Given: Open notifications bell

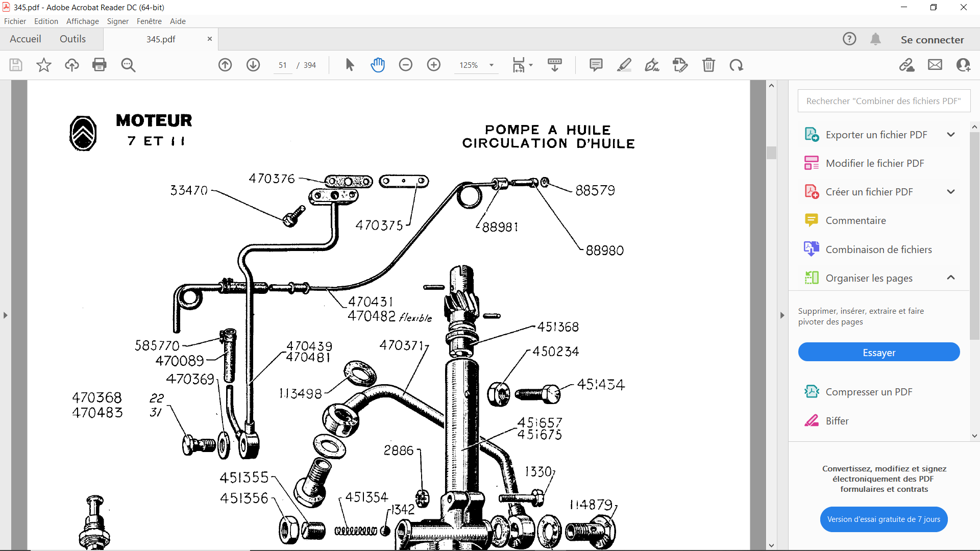Looking at the screenshot, I should point(875,39).
